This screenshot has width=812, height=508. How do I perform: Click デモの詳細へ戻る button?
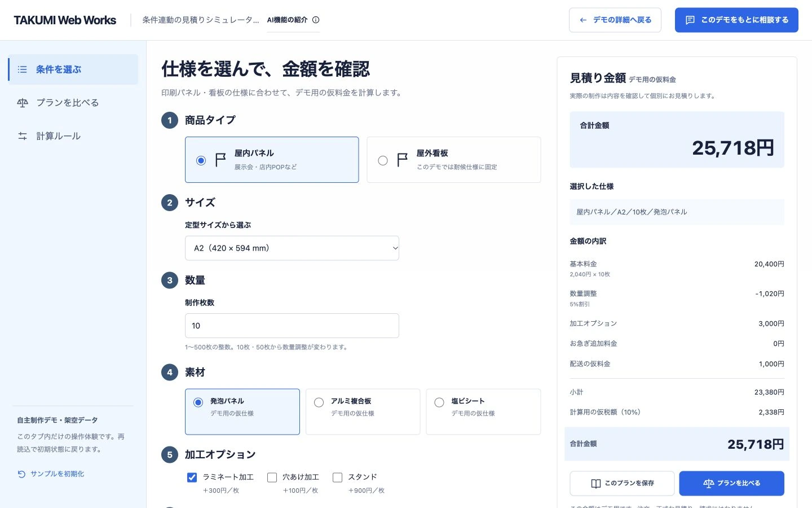point(615,20)
